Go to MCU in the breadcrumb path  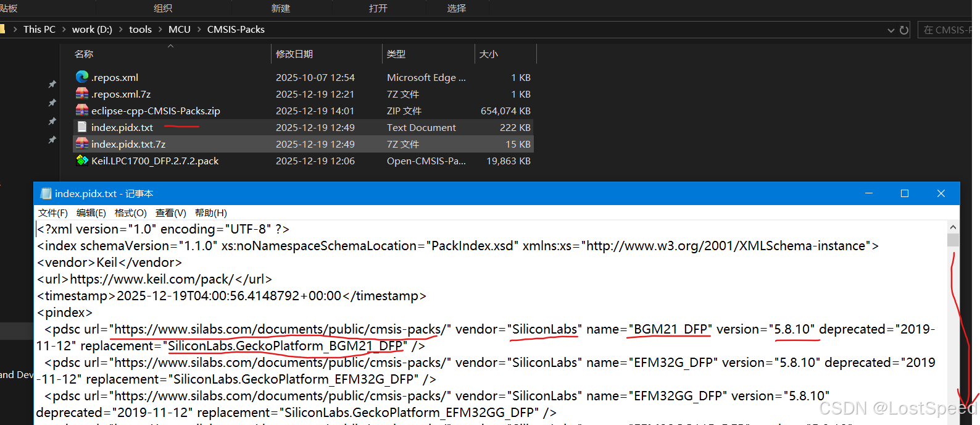180,29
